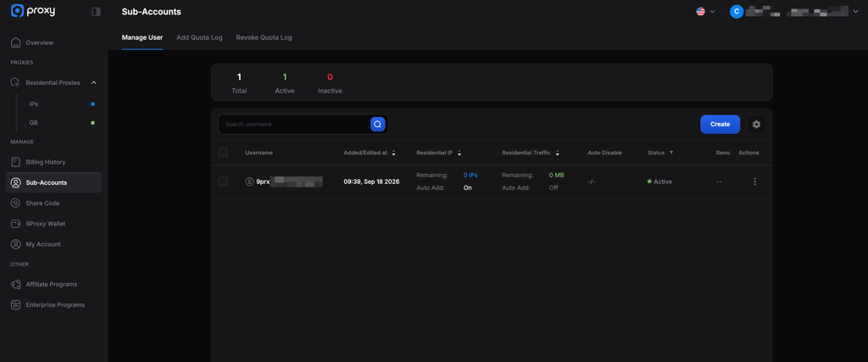Screen dimensions: 868x362
Task: Click the Sub-Accounts sidebar icon
Action: coord(15,182)
